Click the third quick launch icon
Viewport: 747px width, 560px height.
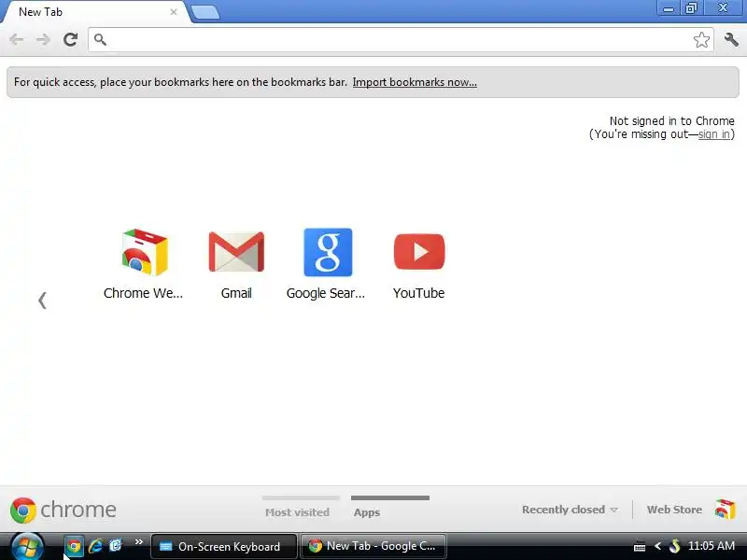point(115,546)
